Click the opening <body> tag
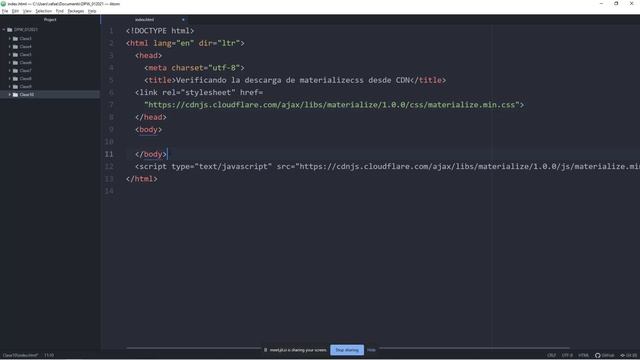 tap(149, 130)
